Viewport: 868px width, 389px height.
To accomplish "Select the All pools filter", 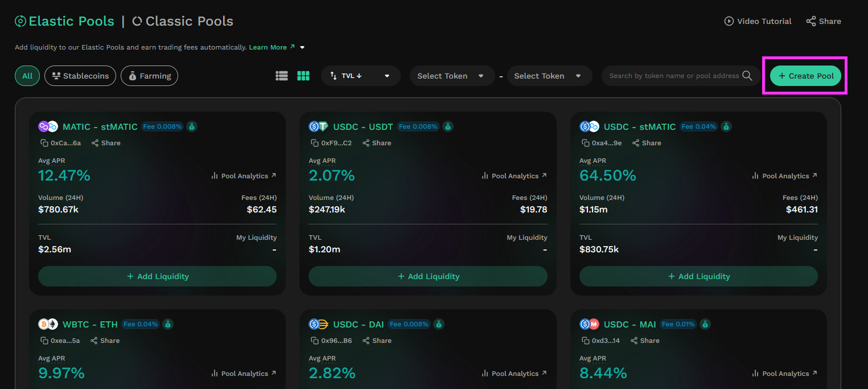I will coord(27,76).
